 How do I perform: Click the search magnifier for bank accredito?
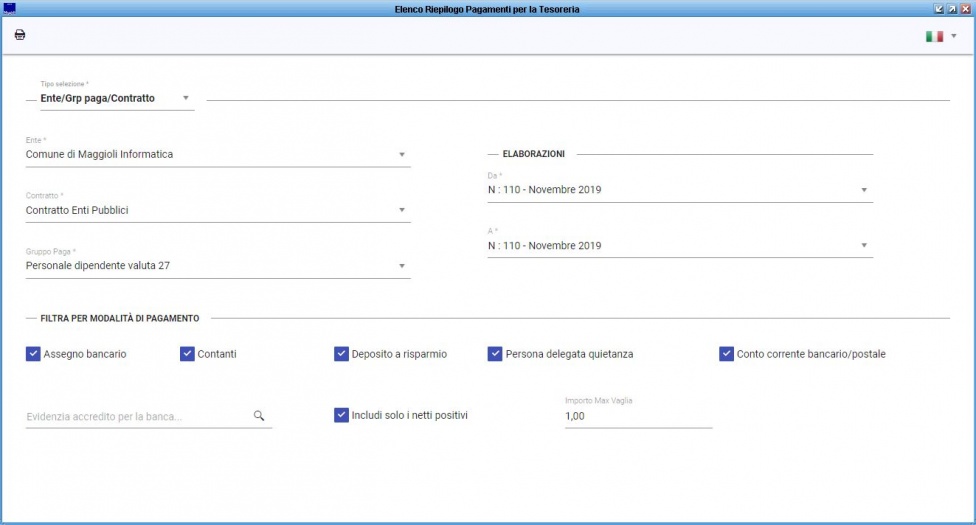coord(259,415)
